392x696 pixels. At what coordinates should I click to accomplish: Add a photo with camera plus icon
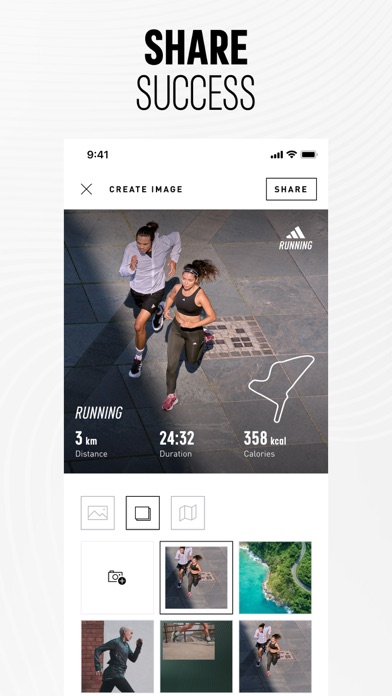click(117, 577)
